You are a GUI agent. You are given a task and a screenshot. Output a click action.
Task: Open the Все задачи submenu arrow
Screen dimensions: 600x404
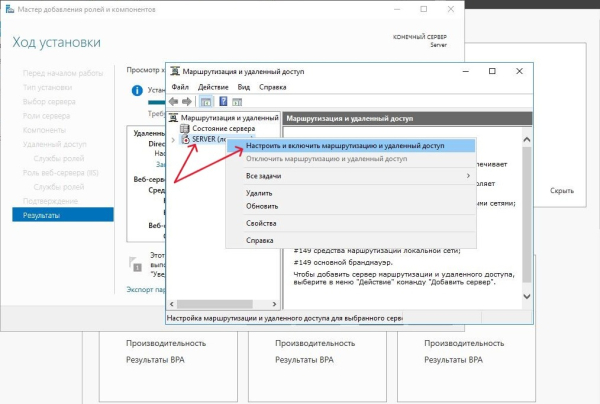(468, 176)
